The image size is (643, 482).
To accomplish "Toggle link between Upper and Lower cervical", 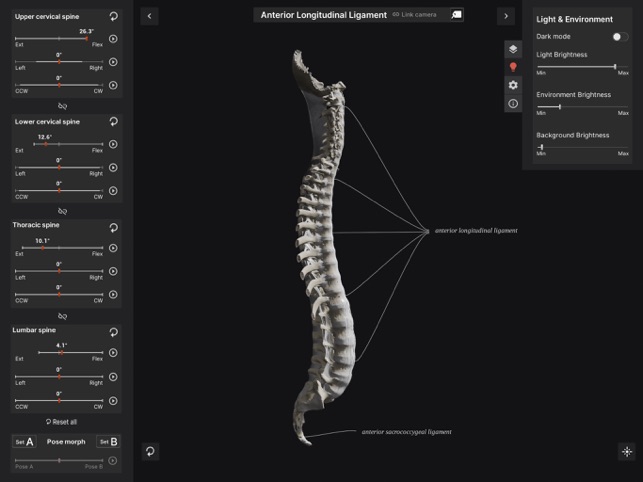I will (62, 105).
